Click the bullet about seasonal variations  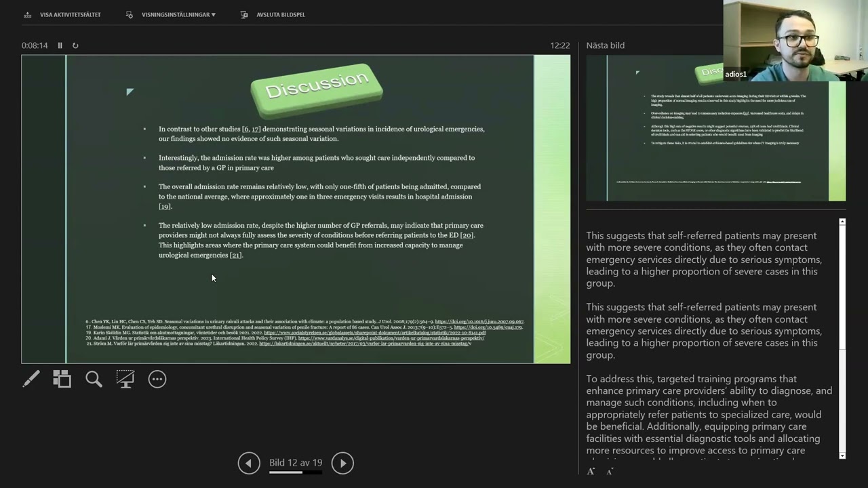[x=321, y=134]
